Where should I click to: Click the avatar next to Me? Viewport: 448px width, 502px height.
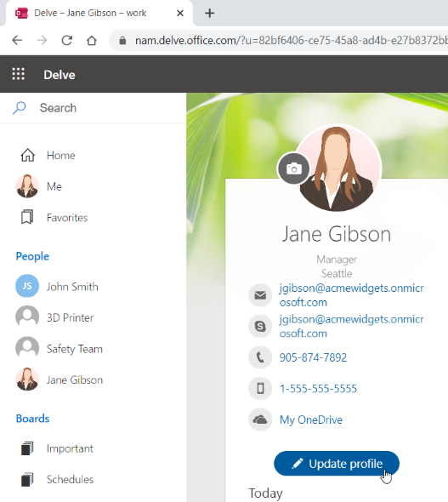coord(27,186)
